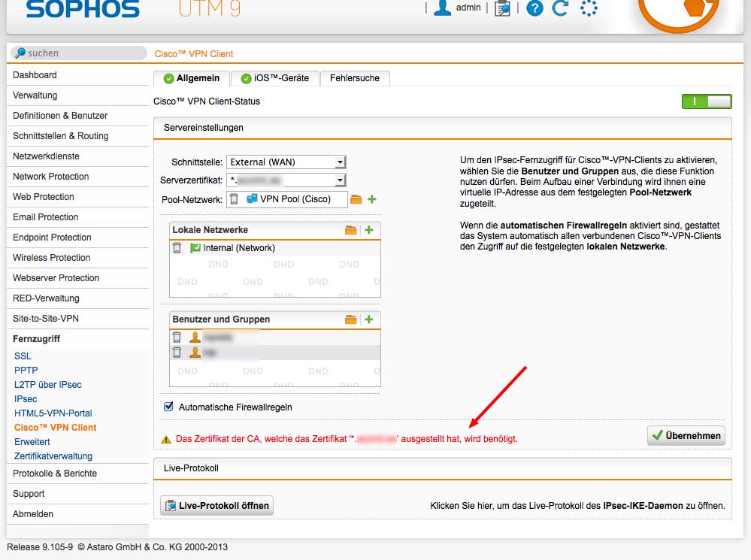Open RED-Verwaltung menu
Image resolution: width=751 pixels, height=560 pixels.
[x=77, y=298]
